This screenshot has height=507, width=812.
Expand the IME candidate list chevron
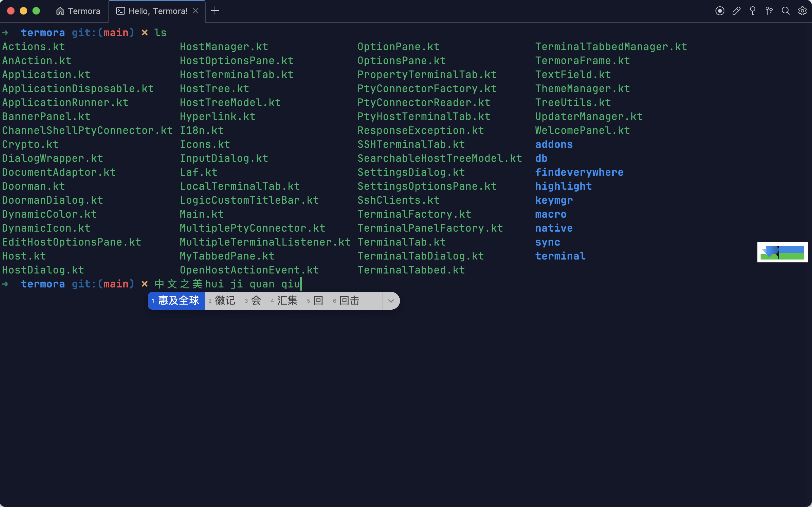[x=391, y=301]
